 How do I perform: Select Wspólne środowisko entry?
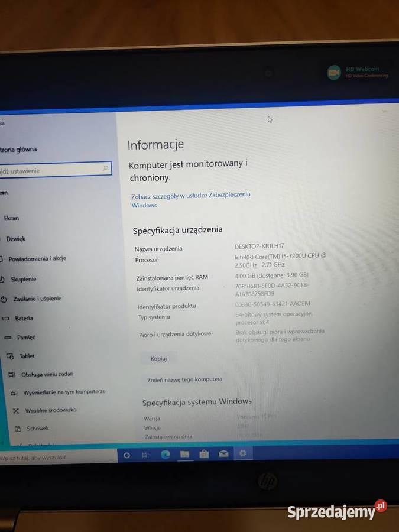(51, 410)
